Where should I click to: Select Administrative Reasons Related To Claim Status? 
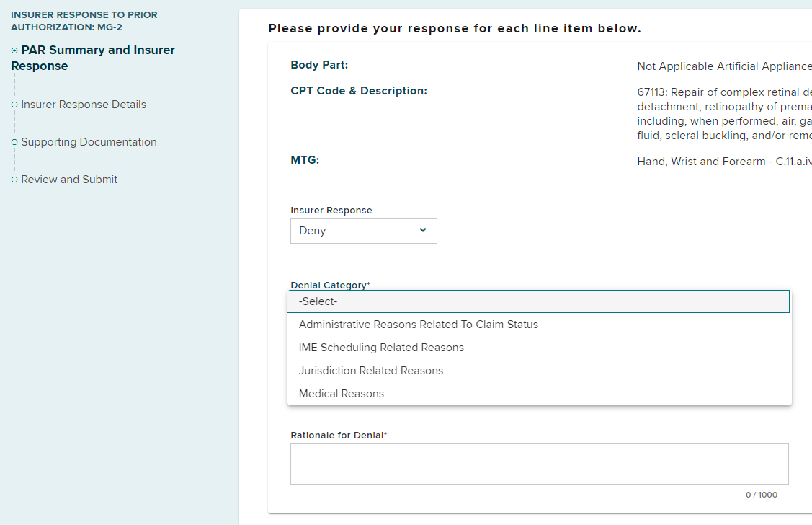(x=419, y=325)
